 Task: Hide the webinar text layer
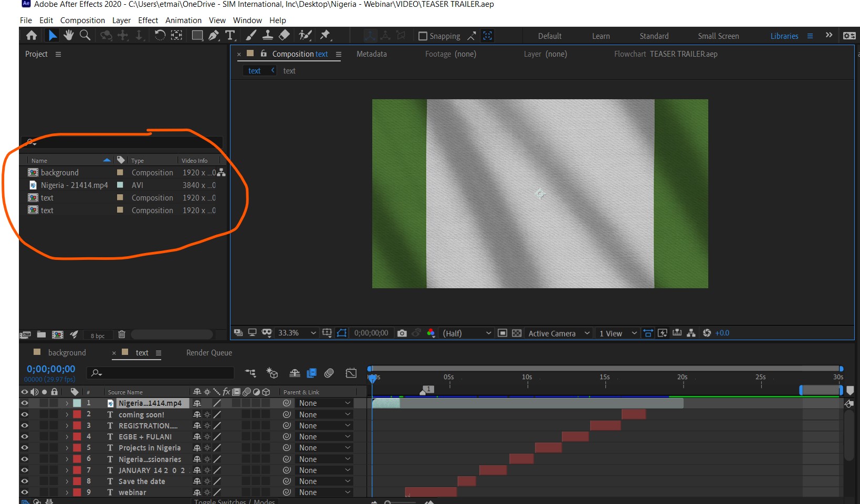(x=24, y=492)
